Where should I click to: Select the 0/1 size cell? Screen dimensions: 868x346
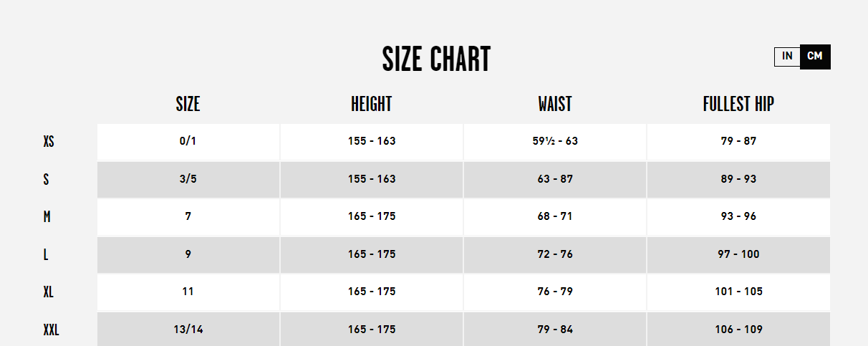tap(188, 142)
